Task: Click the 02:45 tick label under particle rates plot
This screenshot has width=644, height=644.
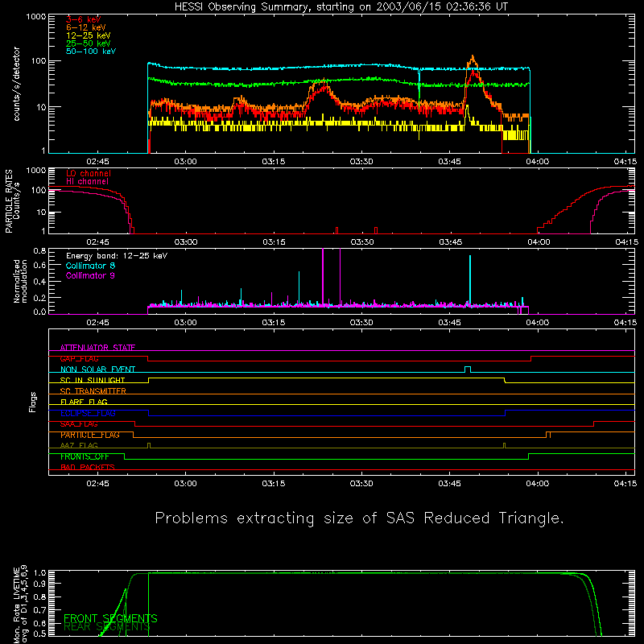Action: coord(97,242)
